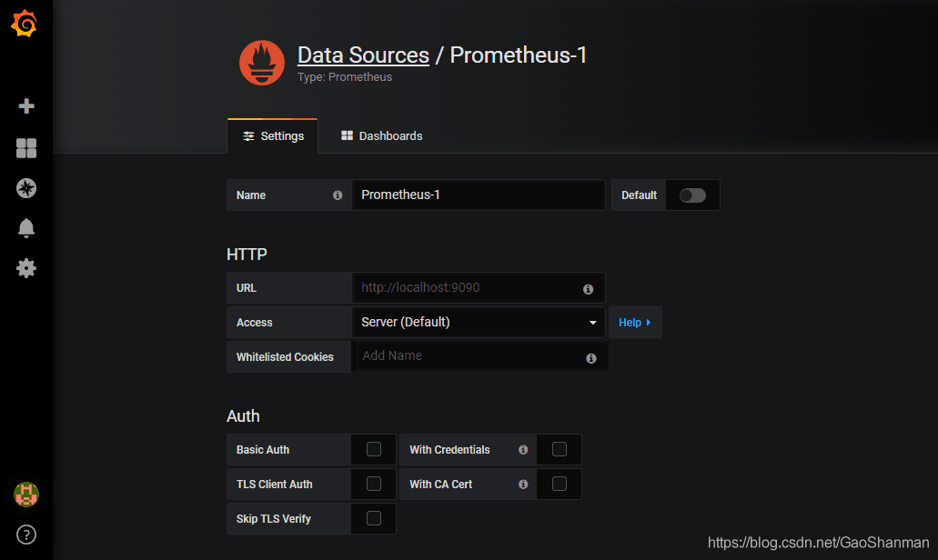Open Grafana home logo
The image size is (938, 560).
(25, 24)
